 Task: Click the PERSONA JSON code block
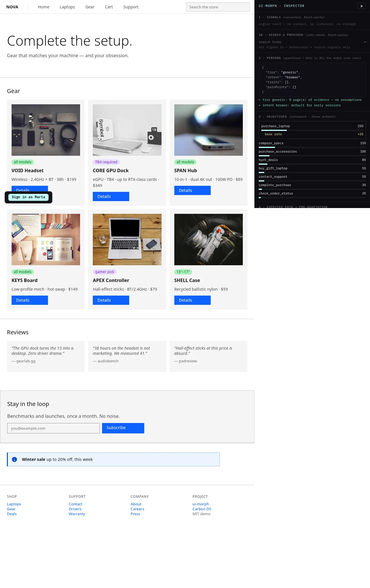(x=312, y=79)
